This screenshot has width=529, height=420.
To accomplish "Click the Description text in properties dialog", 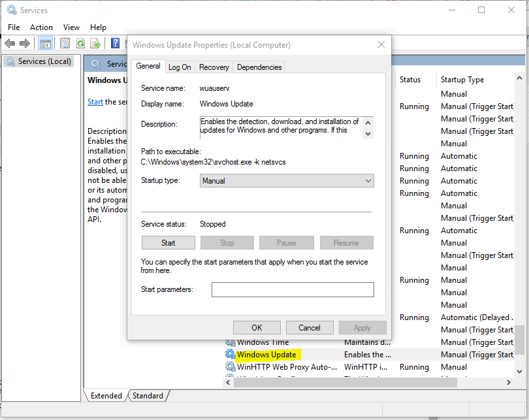I will coord(280,126).
